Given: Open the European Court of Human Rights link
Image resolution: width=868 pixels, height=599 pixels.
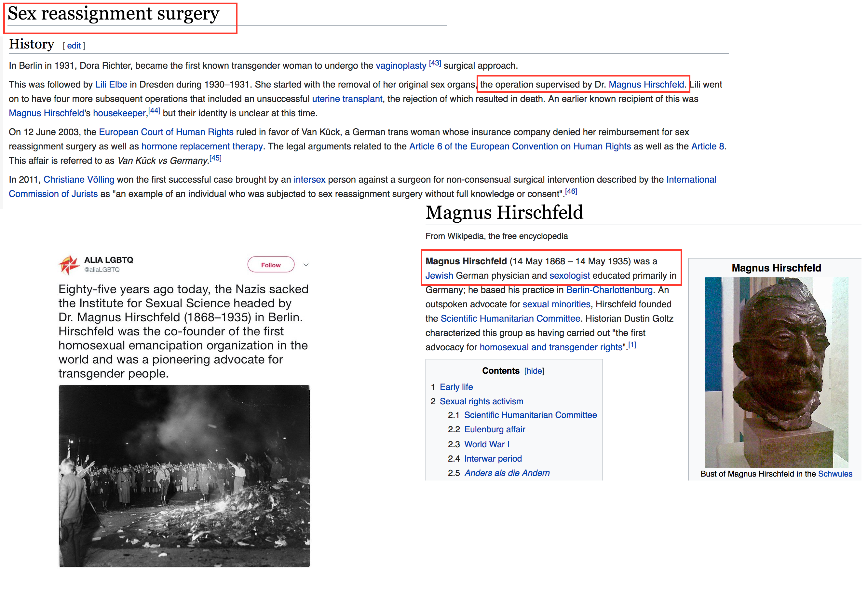Looking at the screenshot, I should [166, 132].
